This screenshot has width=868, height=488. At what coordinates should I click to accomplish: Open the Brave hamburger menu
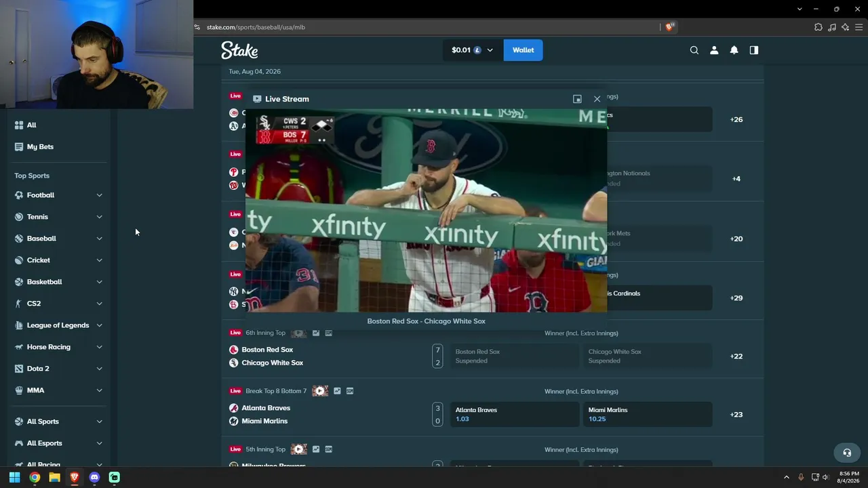[x=859, y=27]
